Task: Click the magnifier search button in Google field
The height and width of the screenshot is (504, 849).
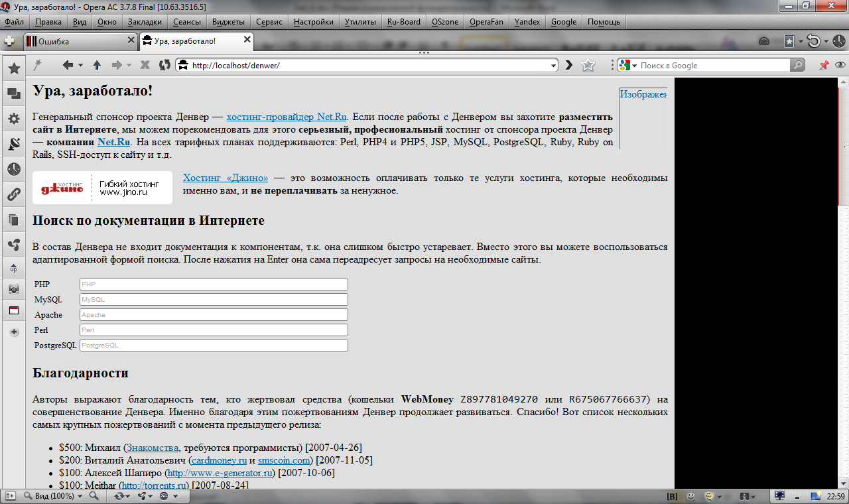Action: (797, 65)
